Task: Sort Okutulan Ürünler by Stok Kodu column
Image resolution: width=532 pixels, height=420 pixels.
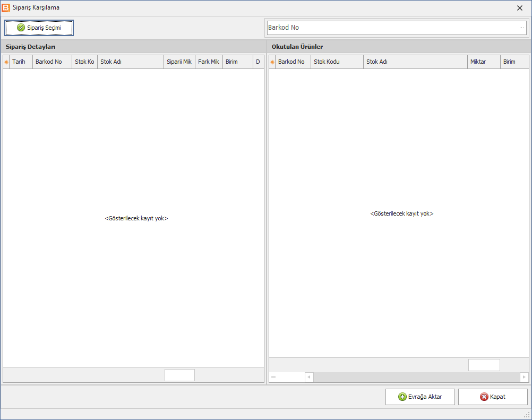Action: [x=337, y=62]
